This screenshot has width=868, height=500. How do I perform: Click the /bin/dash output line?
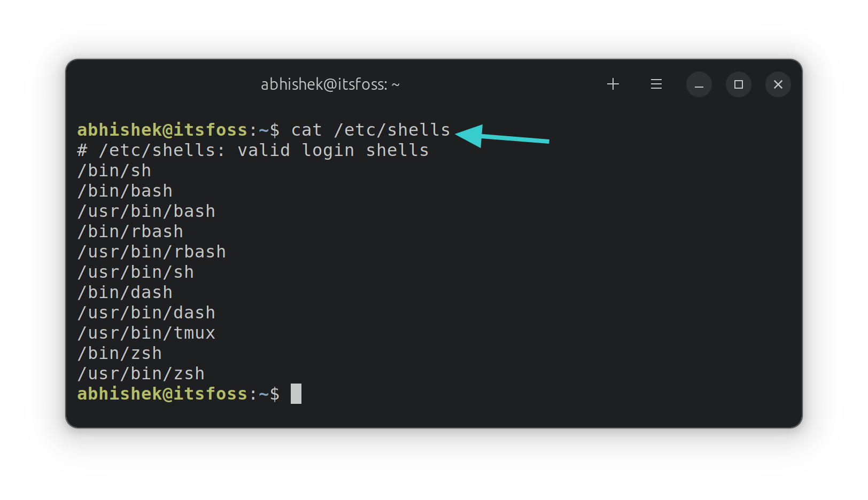[x=125, y=293]
